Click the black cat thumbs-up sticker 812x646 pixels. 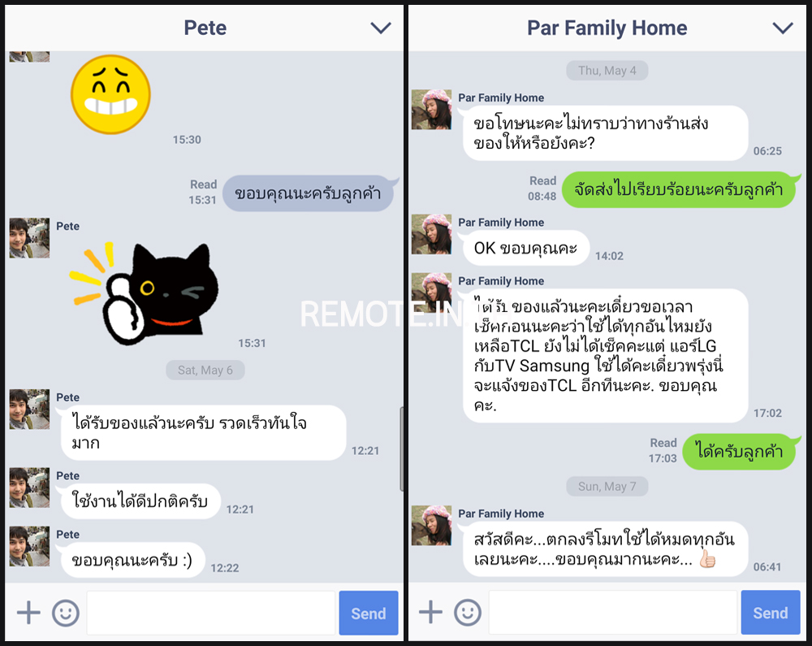coord(145,293)
